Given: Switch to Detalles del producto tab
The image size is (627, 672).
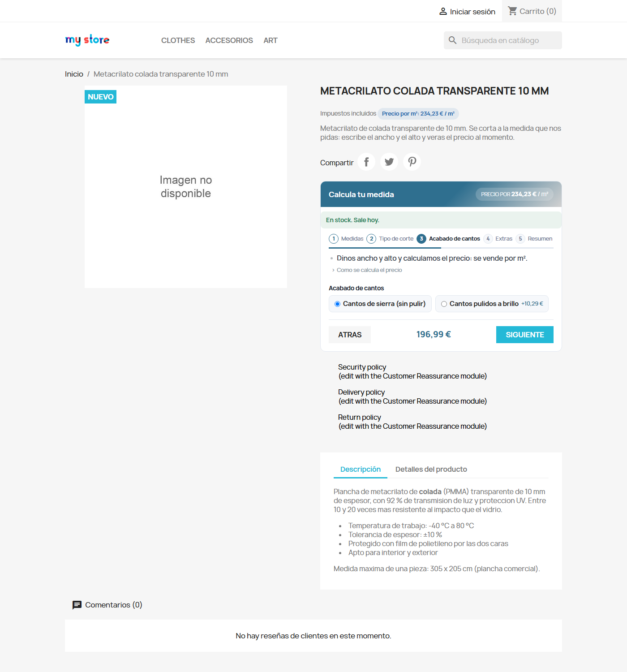Looking at the screenshot, I should pos(431,469).
